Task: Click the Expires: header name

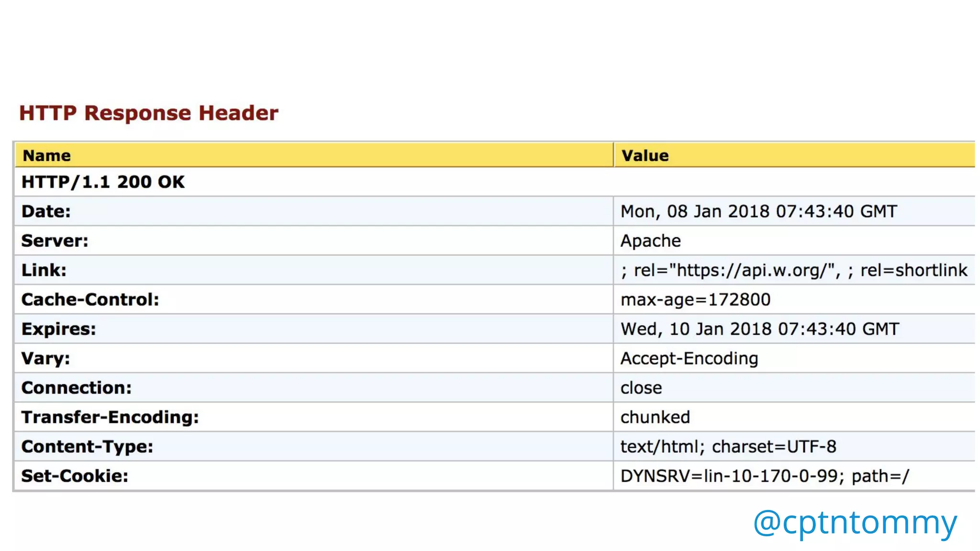Action: coord(58,329)
